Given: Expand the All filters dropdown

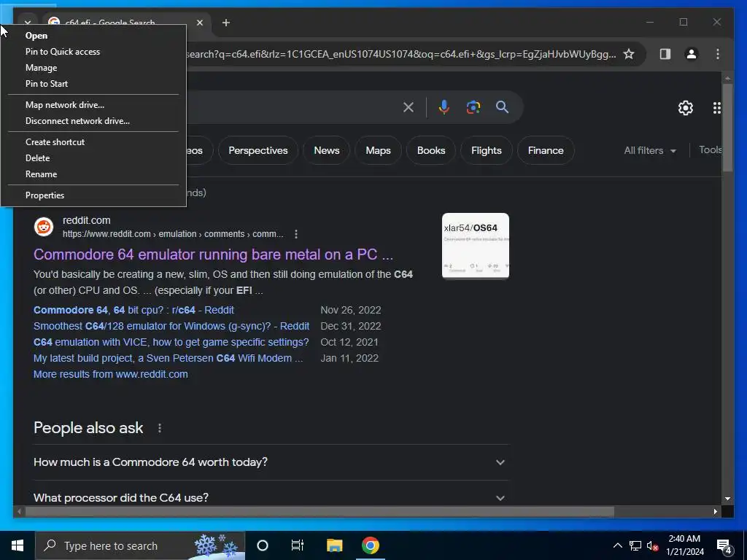Looking at the screenshot, I should click(650, 150).
